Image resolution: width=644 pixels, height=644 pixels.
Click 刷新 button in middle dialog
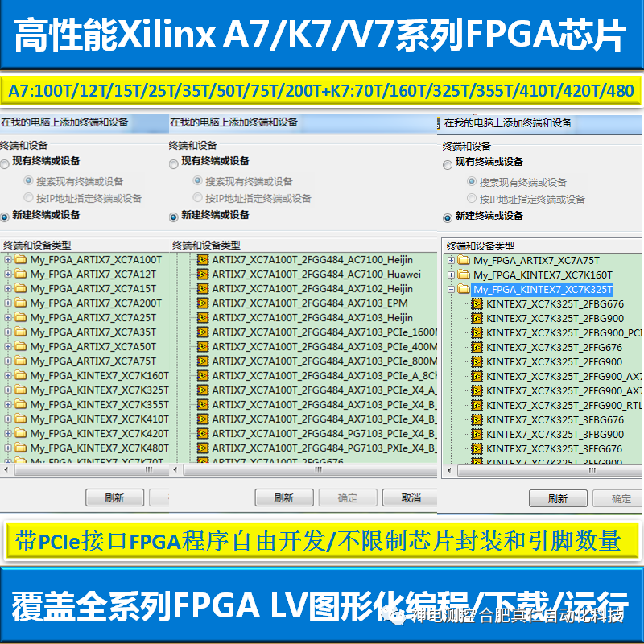[x=284, y=497]
